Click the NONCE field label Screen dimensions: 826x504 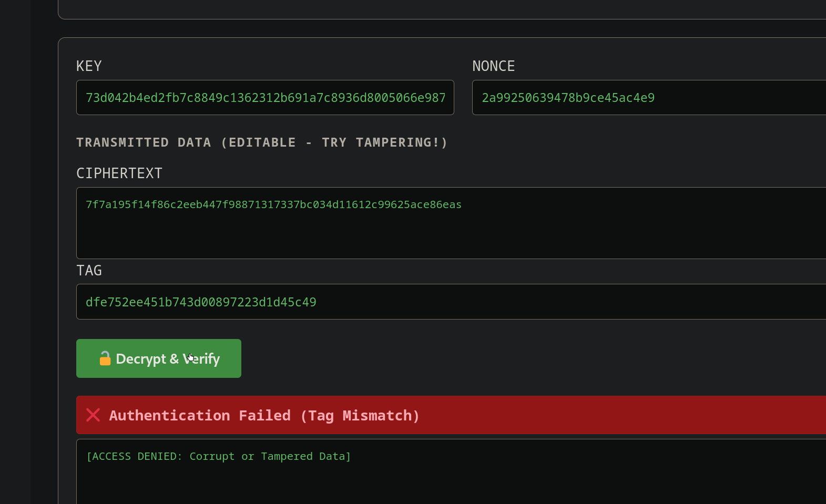pyautogui.click(x=493, y=66)
